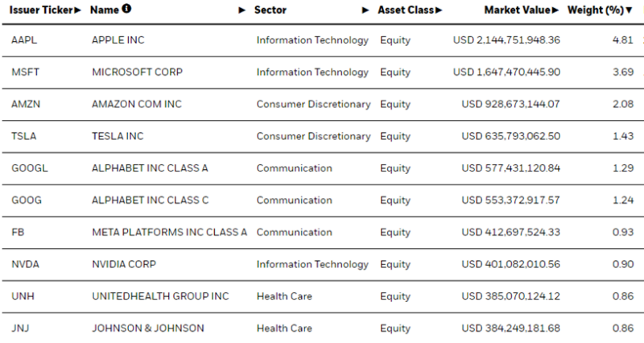Toggle Weight (%) descending sort arrow

(629, 10)
